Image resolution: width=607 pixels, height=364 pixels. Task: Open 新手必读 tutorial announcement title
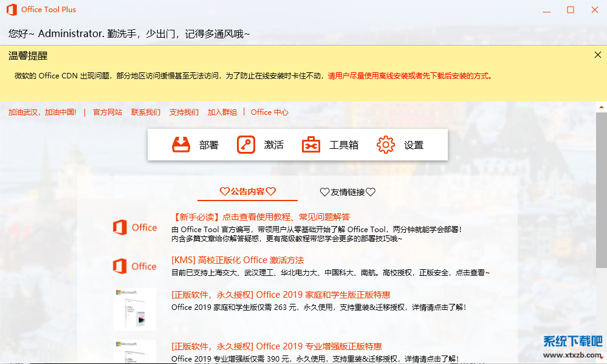point(261,217)
